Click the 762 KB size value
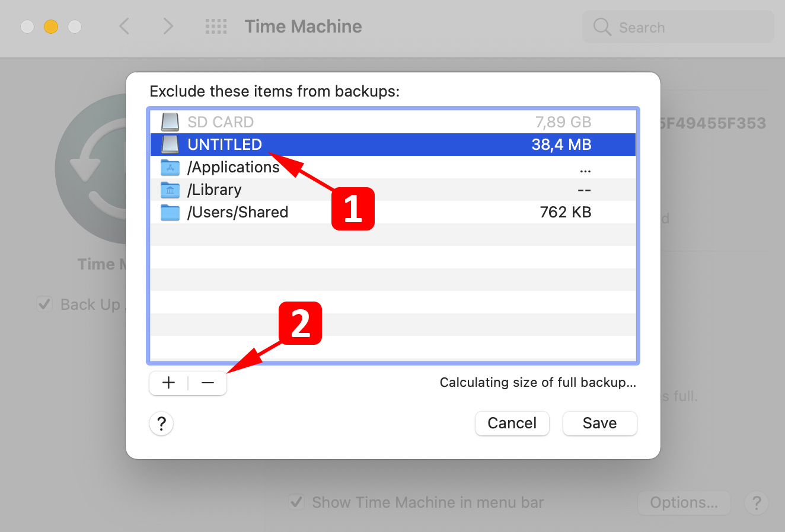The image size is (785, 532). (566, 213)
